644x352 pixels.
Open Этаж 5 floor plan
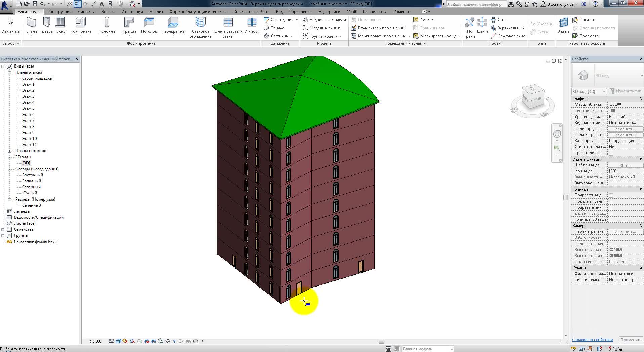[x=28, y=108]
